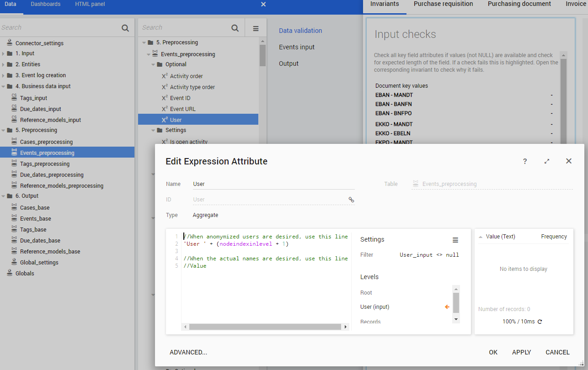
Task: Click the APPLY button
Action: (x=521, y=352)
